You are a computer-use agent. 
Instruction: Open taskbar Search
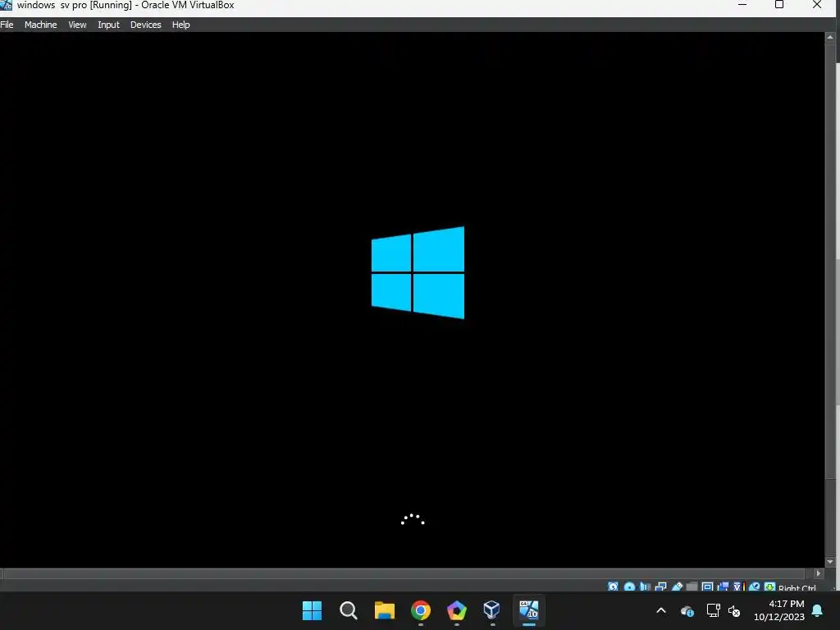point(348,610)
